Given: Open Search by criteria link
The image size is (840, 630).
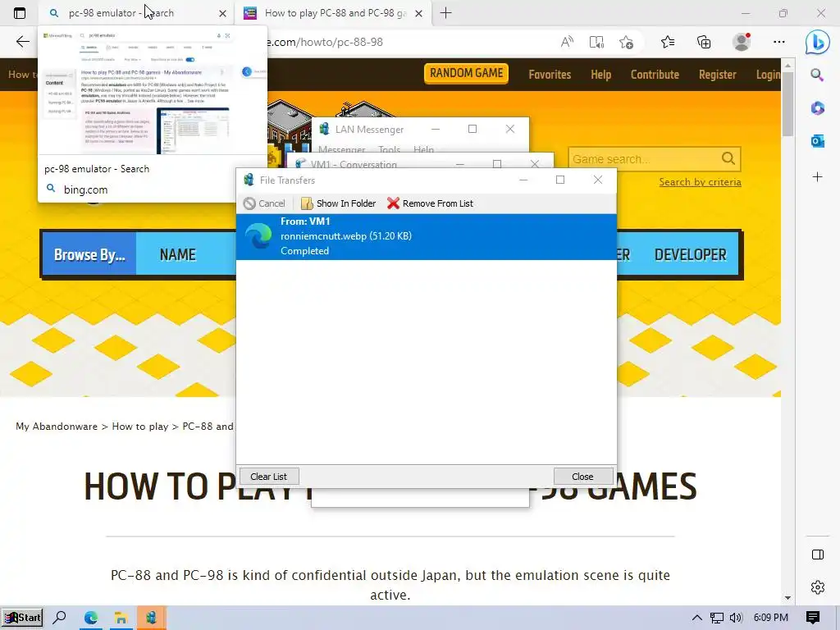Looking at the screenshot, I should [x=700, y=182].
